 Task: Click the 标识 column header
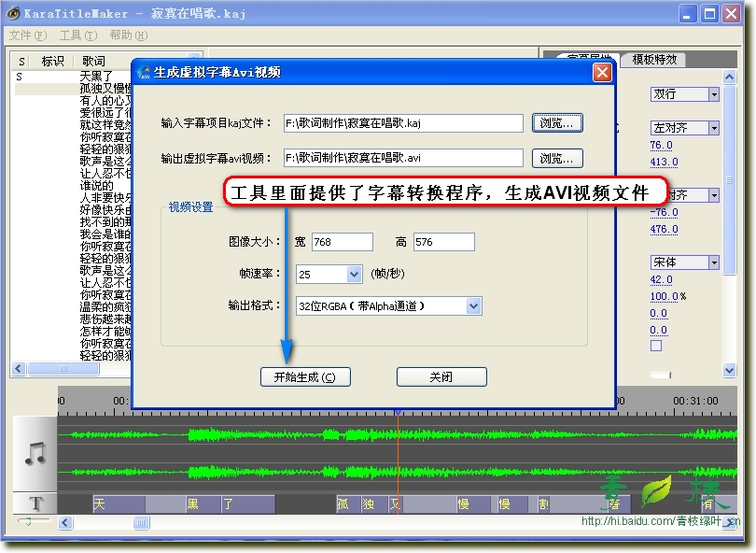click(x=52, y=62)
